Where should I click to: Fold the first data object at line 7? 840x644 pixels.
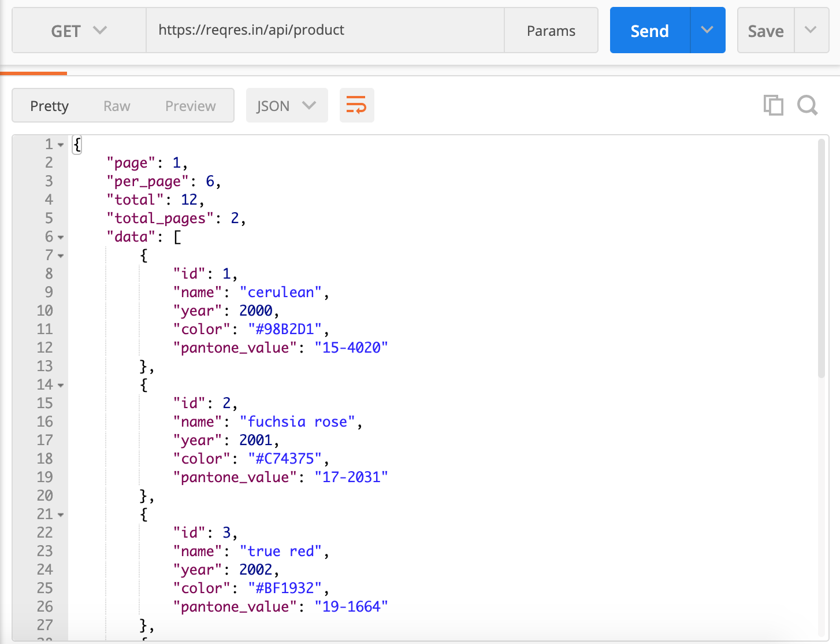61,256
